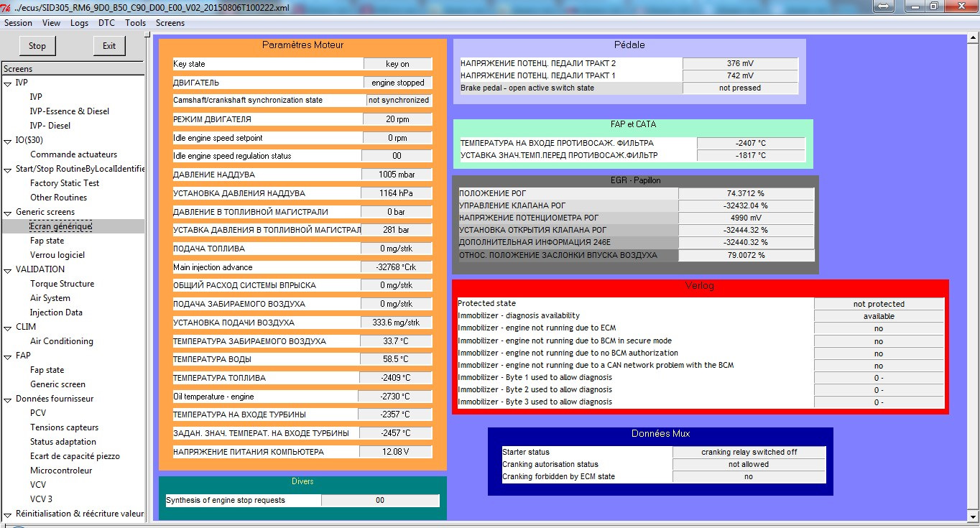Select the IVP-Essence & Diesel screen

point(69,111)
